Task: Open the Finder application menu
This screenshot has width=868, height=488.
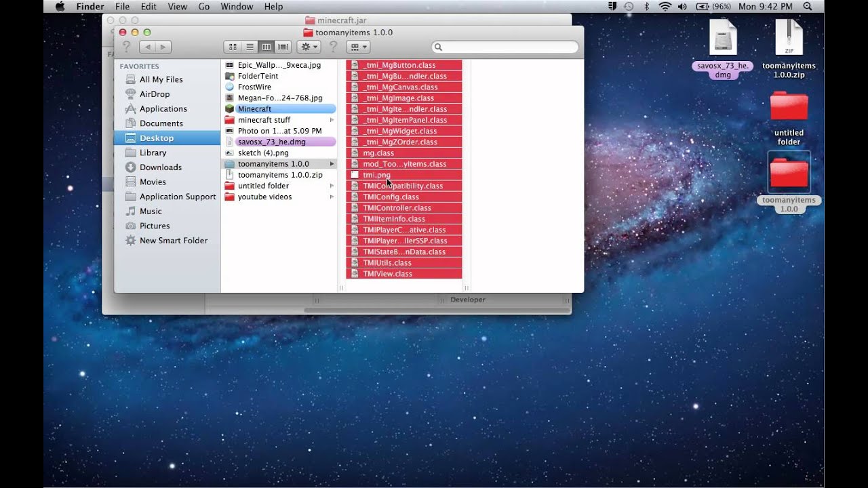Action: [90, 6]
